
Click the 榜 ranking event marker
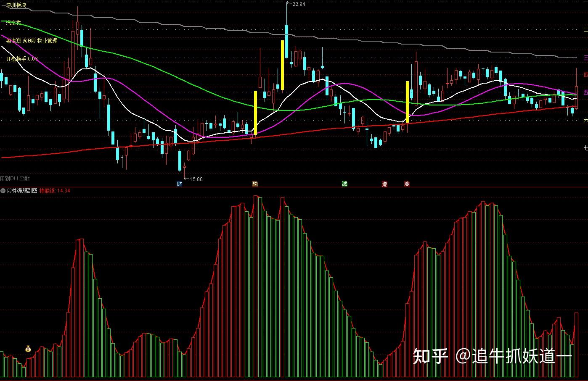point(255,184)
